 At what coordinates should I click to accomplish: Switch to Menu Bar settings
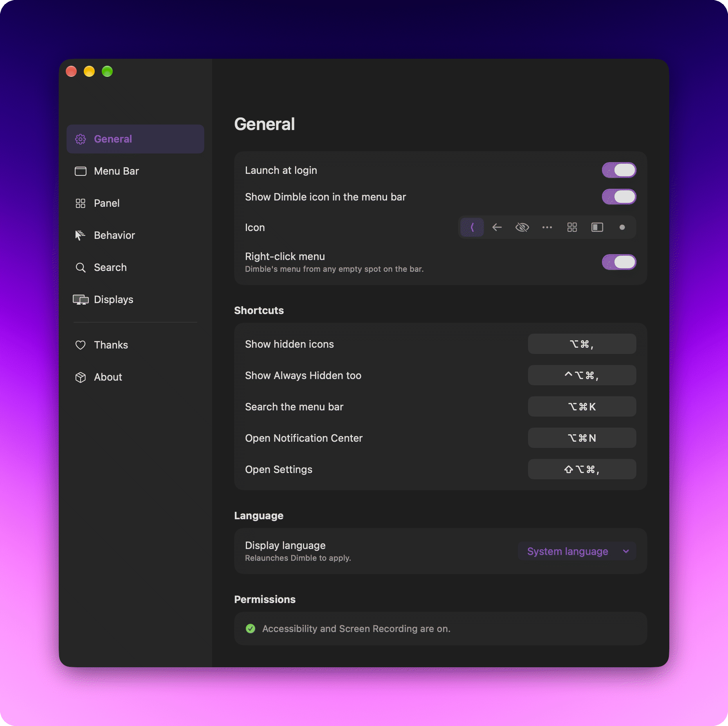(135, 171)
